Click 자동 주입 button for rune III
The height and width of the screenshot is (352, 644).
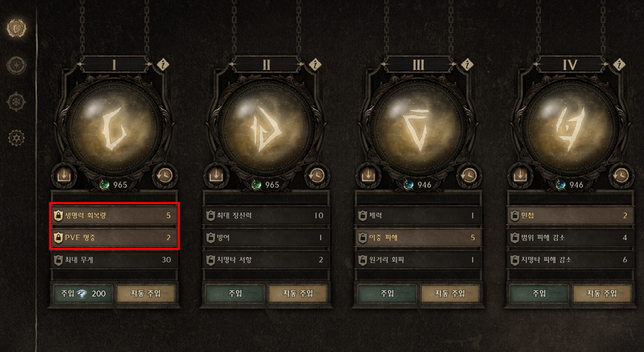click(450, 293)
